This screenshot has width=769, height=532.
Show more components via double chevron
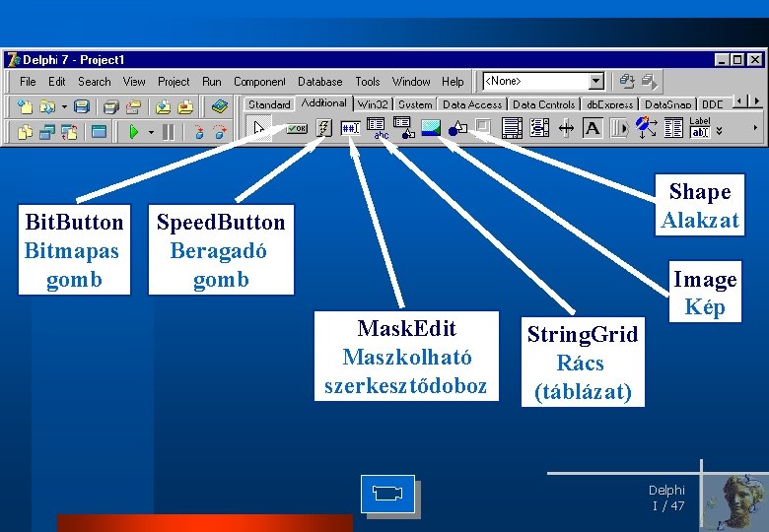click(x=719, y=131)
